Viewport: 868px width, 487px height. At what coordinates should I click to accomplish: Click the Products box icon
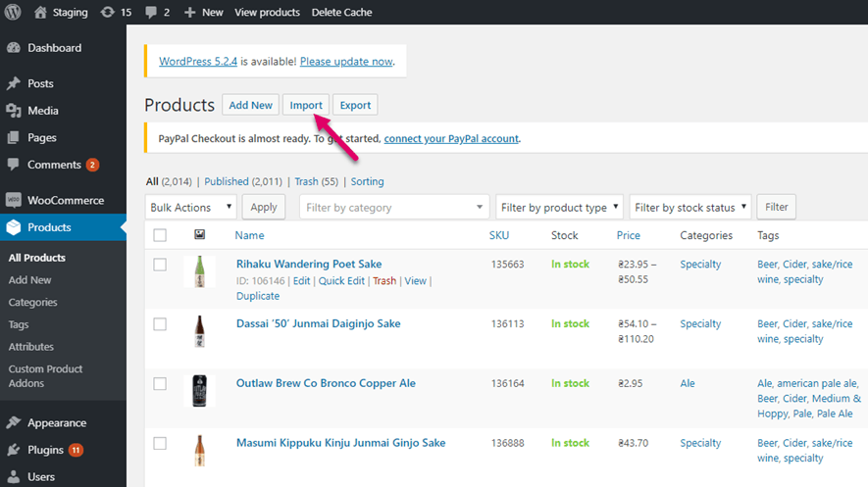click(14, 227)
